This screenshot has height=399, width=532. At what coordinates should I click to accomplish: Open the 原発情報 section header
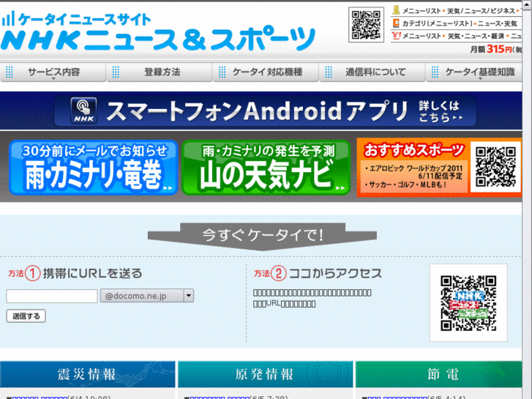[266, 374]
